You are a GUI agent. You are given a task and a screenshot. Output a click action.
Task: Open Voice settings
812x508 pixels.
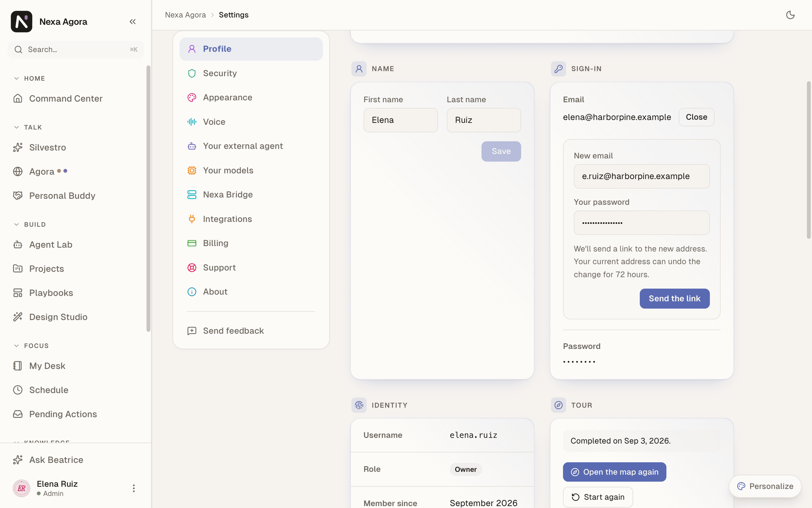[x=251, y=122]
